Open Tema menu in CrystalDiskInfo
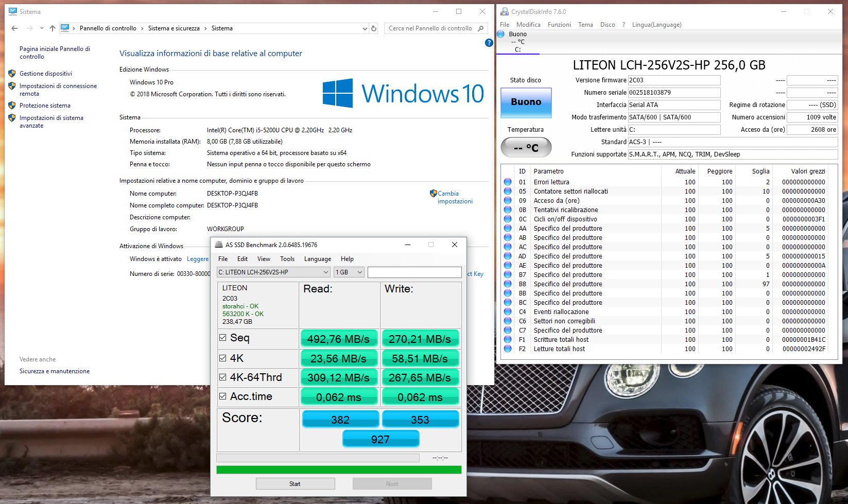Screen dimensions: 848x504 click(x=585, y=25)
